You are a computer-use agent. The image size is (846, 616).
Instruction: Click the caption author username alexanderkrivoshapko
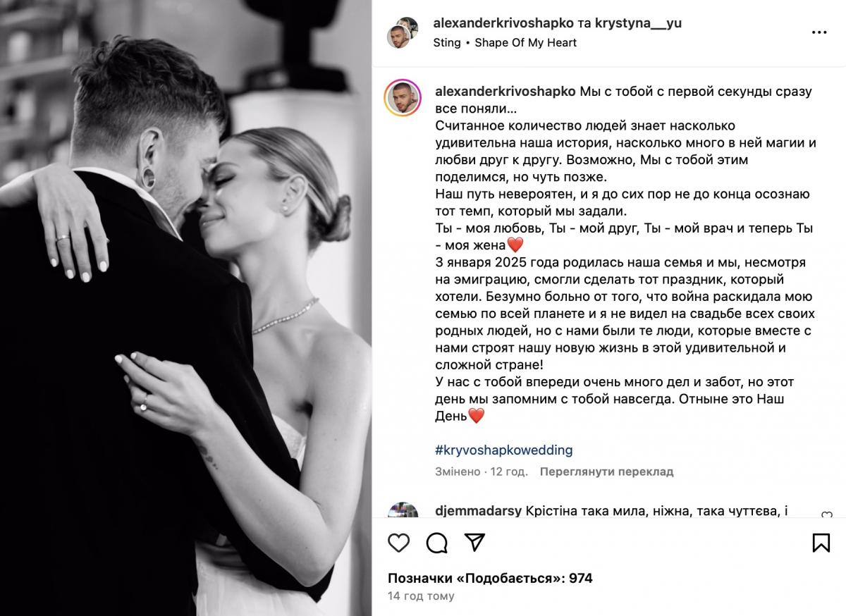click(x=506, y=92)
